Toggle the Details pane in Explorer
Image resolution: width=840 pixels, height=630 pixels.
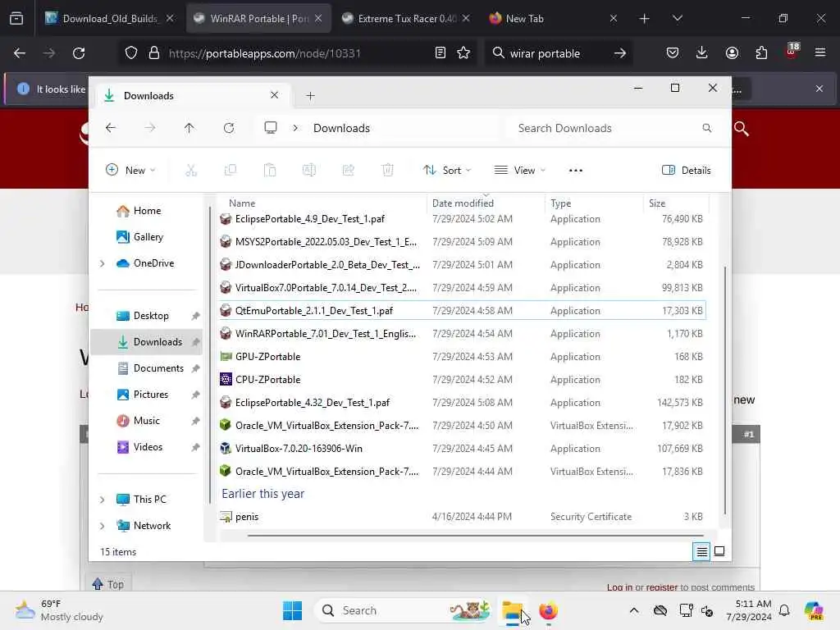[687, 171]
